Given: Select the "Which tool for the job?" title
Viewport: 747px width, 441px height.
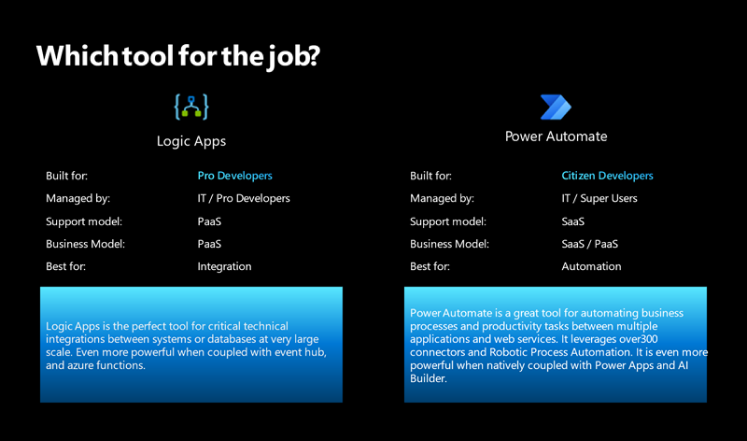Looking at the screenshot, I should point(178,56).
